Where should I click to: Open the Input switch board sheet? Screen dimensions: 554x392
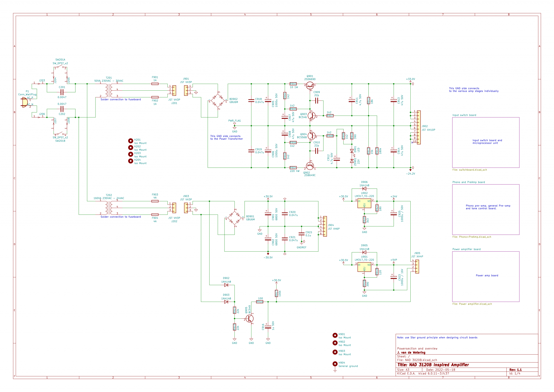click(x=486, y=142)
